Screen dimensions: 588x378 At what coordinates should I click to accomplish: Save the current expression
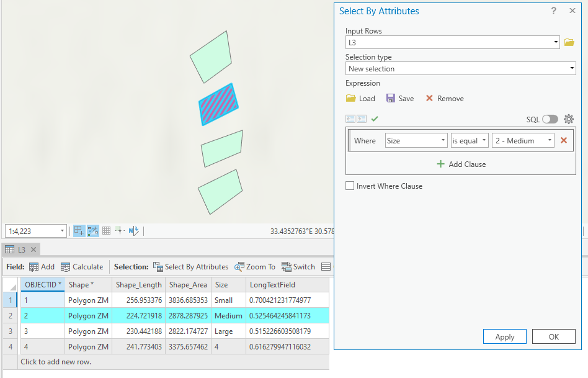400,98
